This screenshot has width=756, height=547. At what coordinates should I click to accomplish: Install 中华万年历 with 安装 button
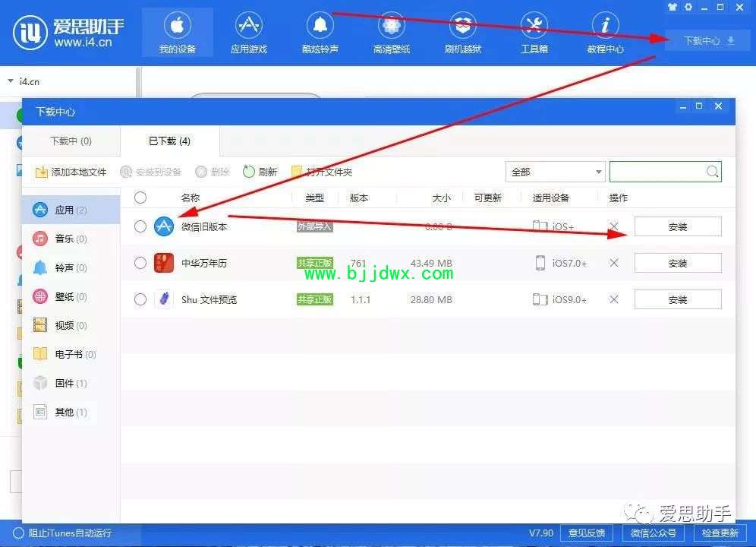tap(678, 263)
